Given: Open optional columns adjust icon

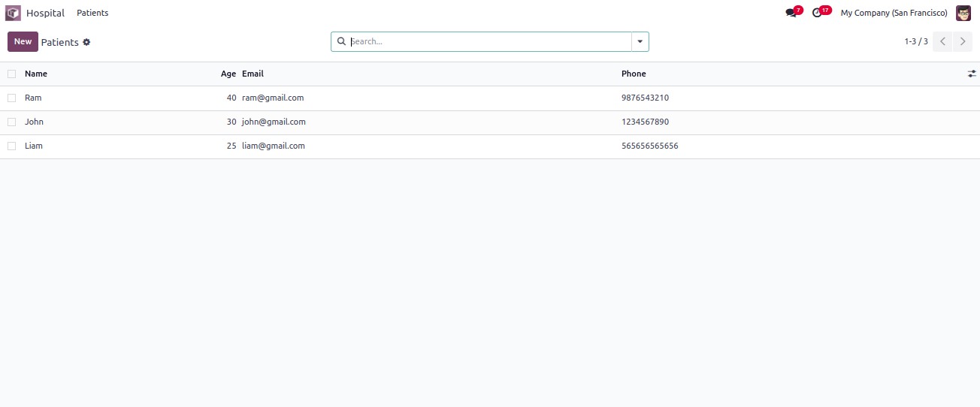Looking at the screenshot, I should pos(972,74).
